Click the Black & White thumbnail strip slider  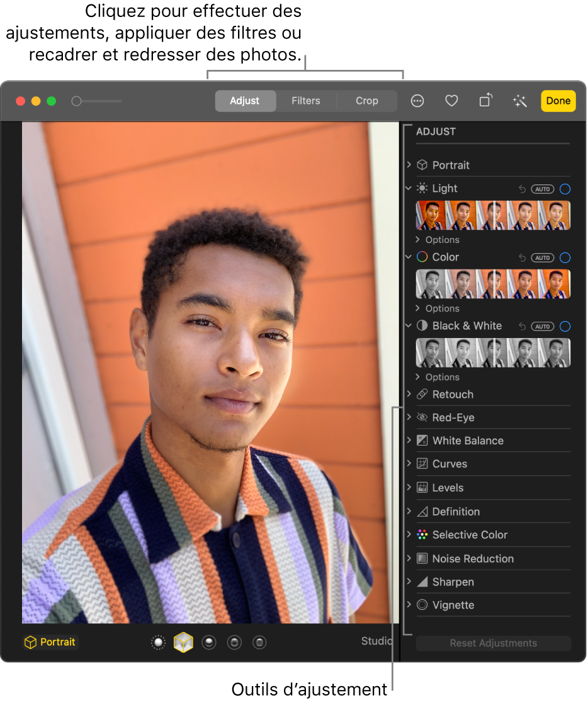pos(493,353)
